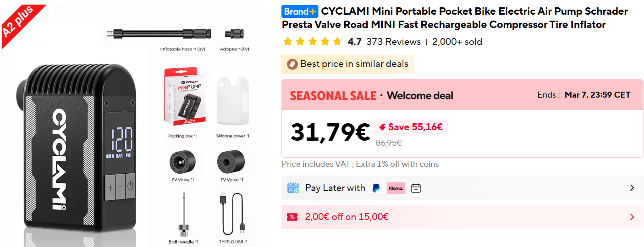Expand the 2,00€ off coupon chevron
This screenshot has width=644, height=247.
click(632, 217)
